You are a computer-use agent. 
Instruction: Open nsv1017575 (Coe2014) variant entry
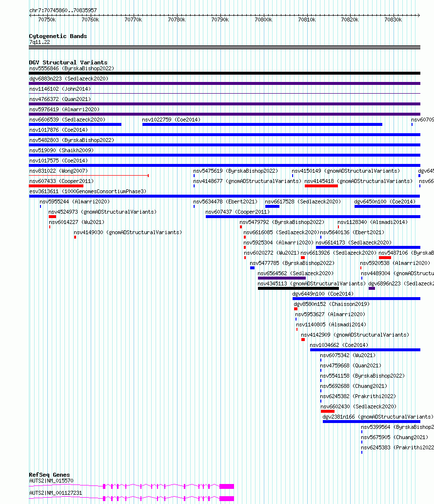[x=59, y=161]
